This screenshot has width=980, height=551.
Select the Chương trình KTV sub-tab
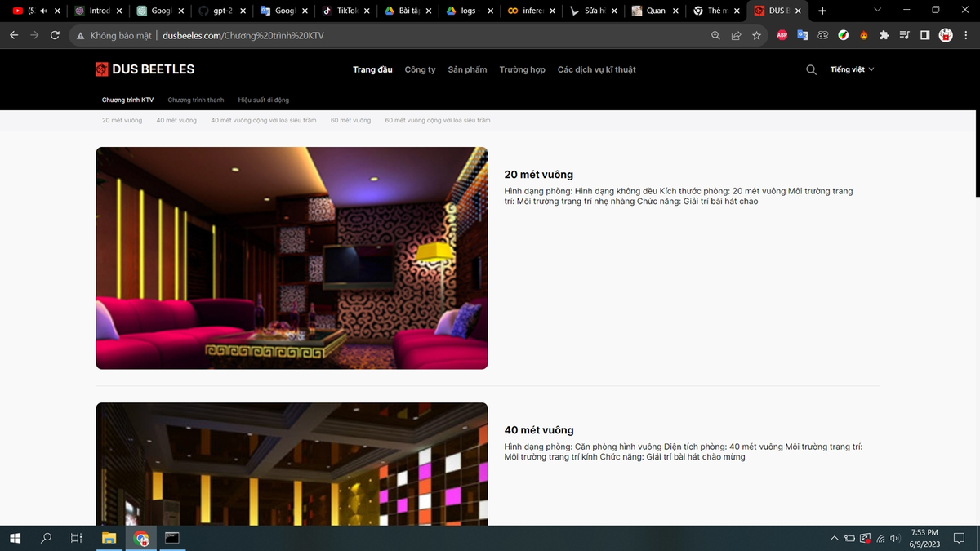(127, 100)
